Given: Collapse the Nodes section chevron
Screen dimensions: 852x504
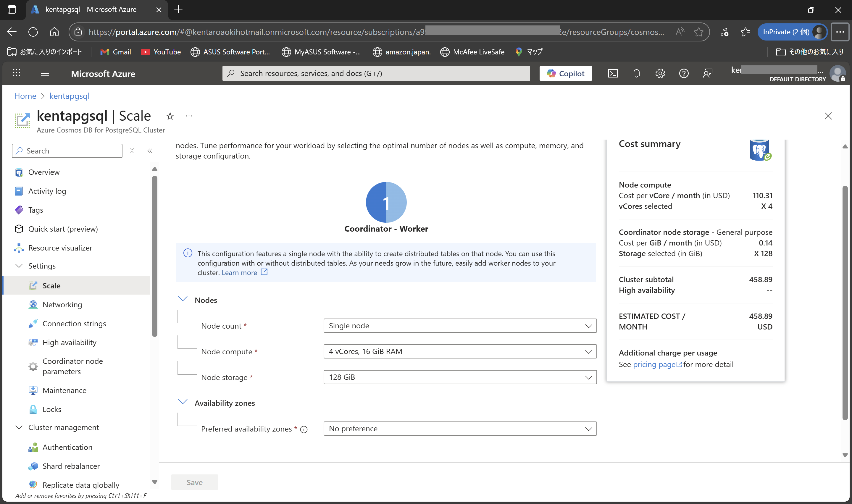Looking at the screenshot, I should [x=183, y=299].
